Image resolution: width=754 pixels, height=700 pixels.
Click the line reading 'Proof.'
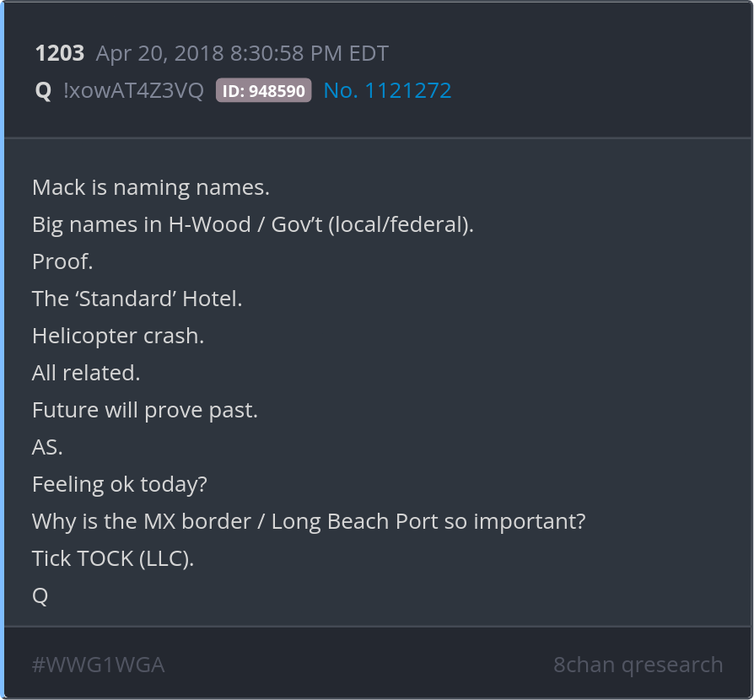(x=62, y=261)
